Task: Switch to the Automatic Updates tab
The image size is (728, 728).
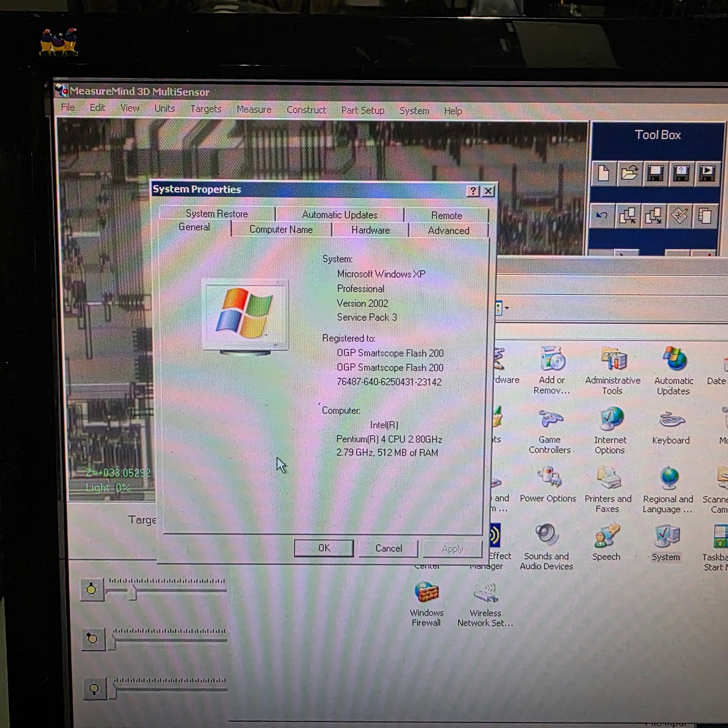Action: click(x=340, y=215)
